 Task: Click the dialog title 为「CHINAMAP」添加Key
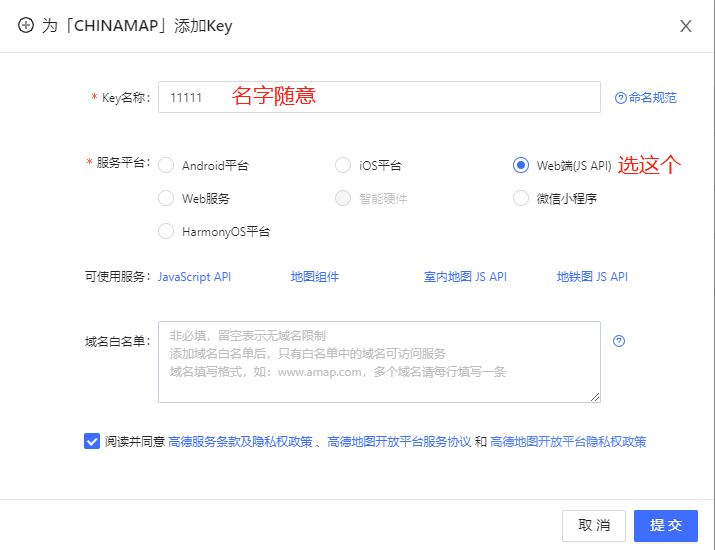coord(137,26)
